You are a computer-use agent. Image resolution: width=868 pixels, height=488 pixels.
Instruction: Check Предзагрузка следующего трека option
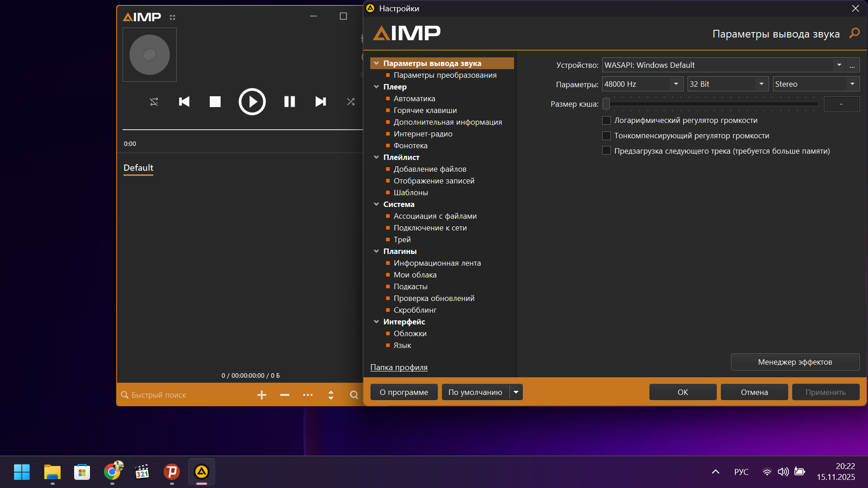607,151
